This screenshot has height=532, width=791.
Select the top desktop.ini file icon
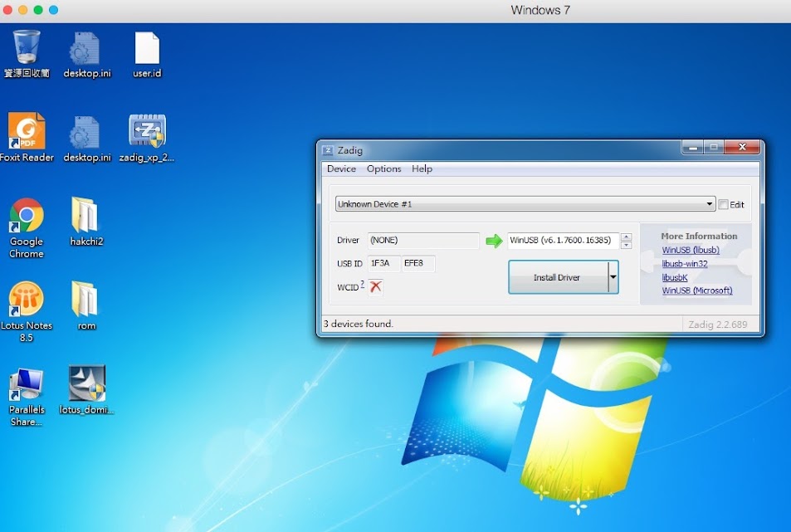[x=86, y=55]
